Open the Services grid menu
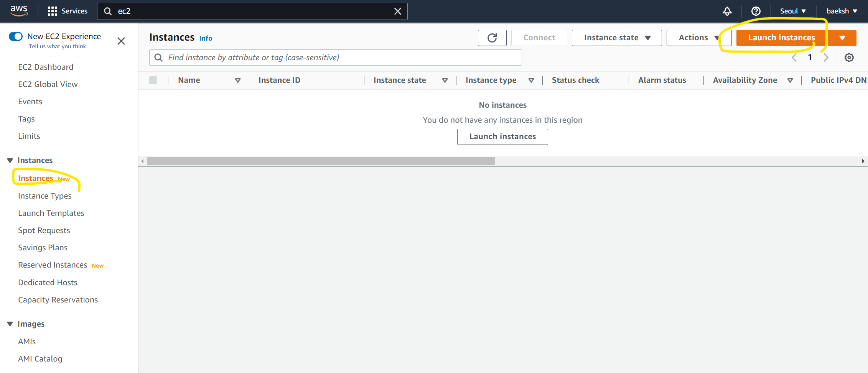This screenshot has height=373, width=868. coord(53,11)
